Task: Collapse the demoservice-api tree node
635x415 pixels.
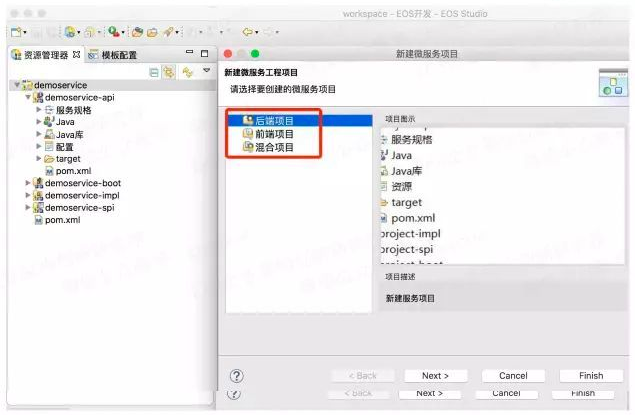Action: coord(28,97)
